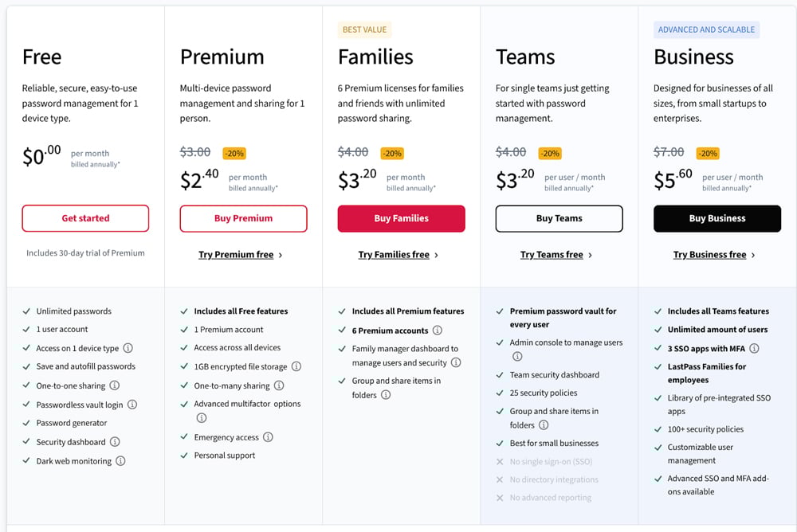Open the Try Business free link
This screenshot has height=532, width=797.
[x=713, y=255]
